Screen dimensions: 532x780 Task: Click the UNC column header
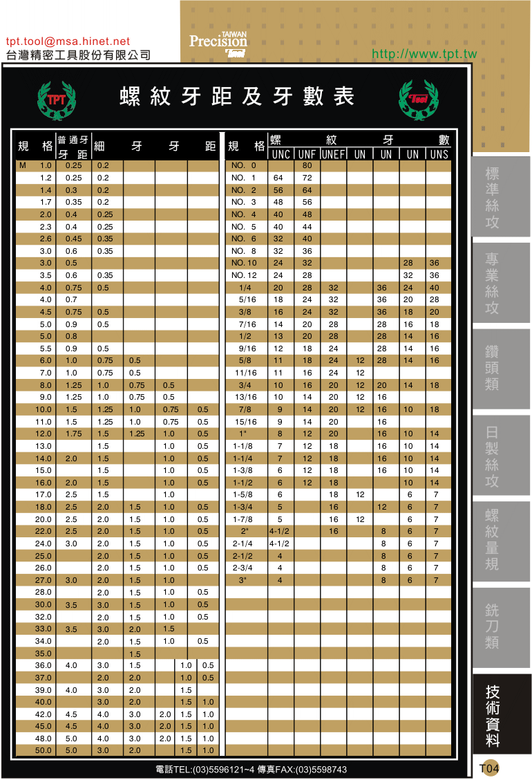point(281,154)
